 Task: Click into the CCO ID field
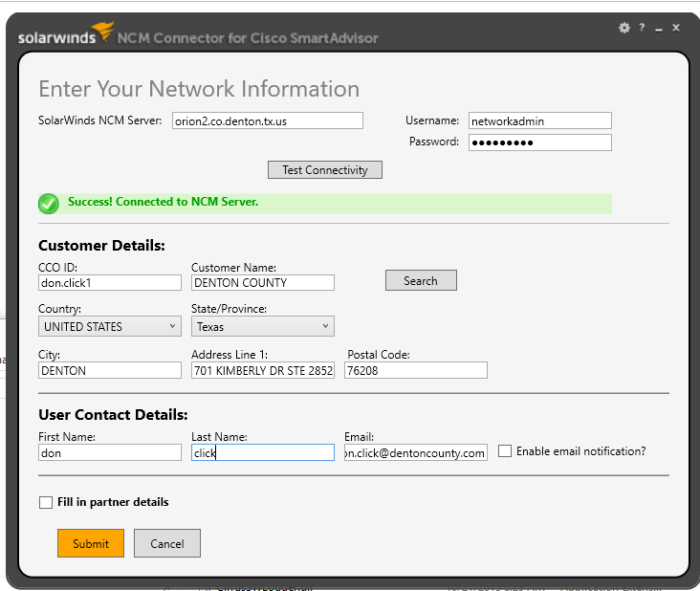(x=110, y=282)
